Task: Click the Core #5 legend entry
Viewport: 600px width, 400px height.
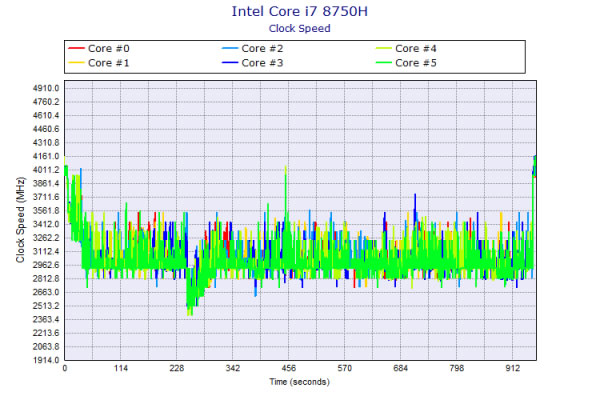Action: click(x=406, y=63)
